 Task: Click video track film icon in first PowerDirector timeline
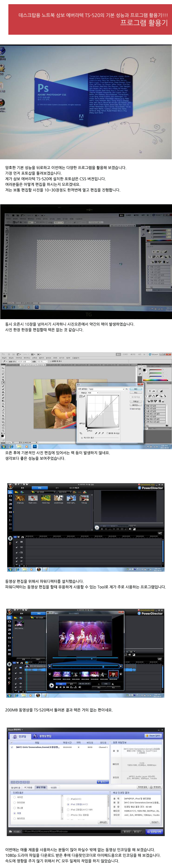point(21,542)
